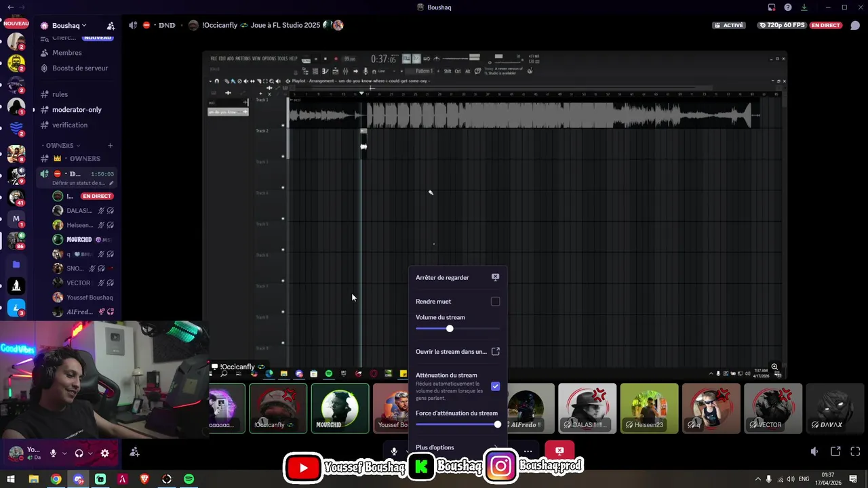The width and height of the screenshot is (868, 488).
Task: Mute the microphone in call controls
Action: [394, 451]
